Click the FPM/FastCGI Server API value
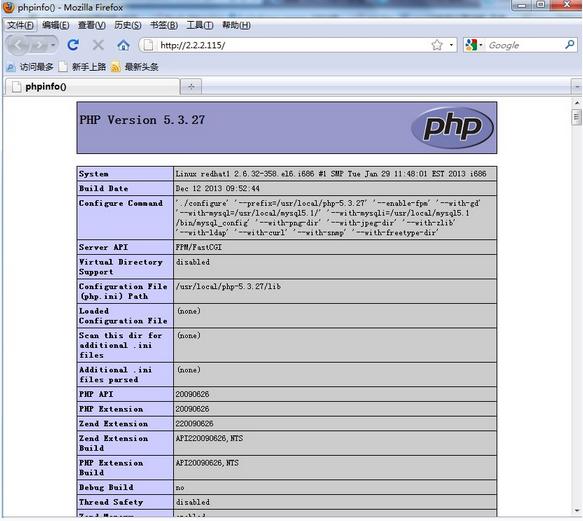This screenshot has width=583, height=521. coord(199,247)
